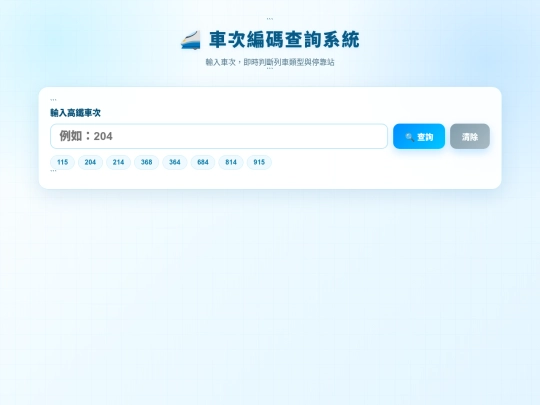
Task: Choose the 368 example chip
Action: 146,162
